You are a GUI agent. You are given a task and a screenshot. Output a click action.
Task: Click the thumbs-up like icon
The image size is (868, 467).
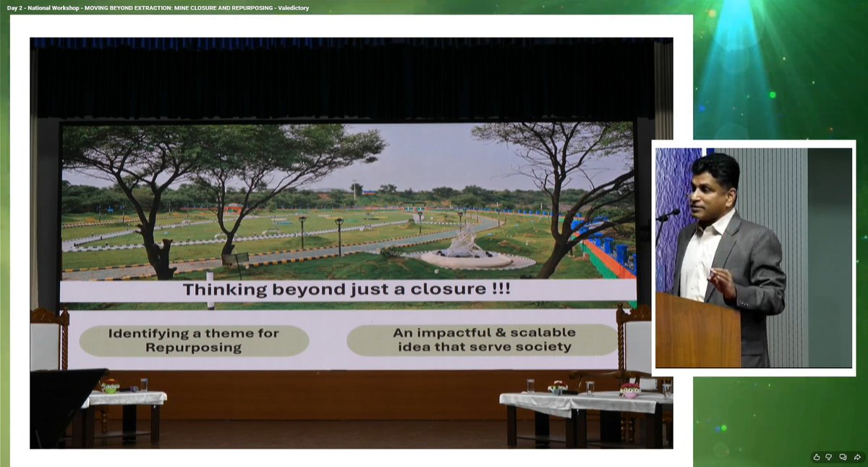tap(817, 457)
